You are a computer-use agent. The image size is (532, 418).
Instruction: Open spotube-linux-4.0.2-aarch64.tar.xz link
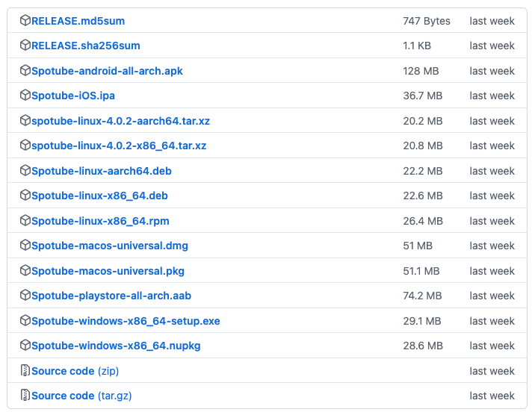click(x=120, y=121)
